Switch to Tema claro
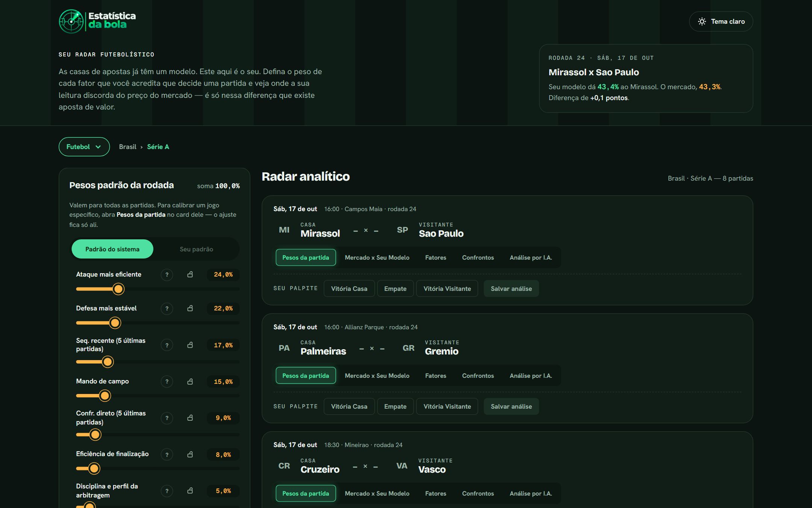 pyautogui.click(x=721, y=21)
